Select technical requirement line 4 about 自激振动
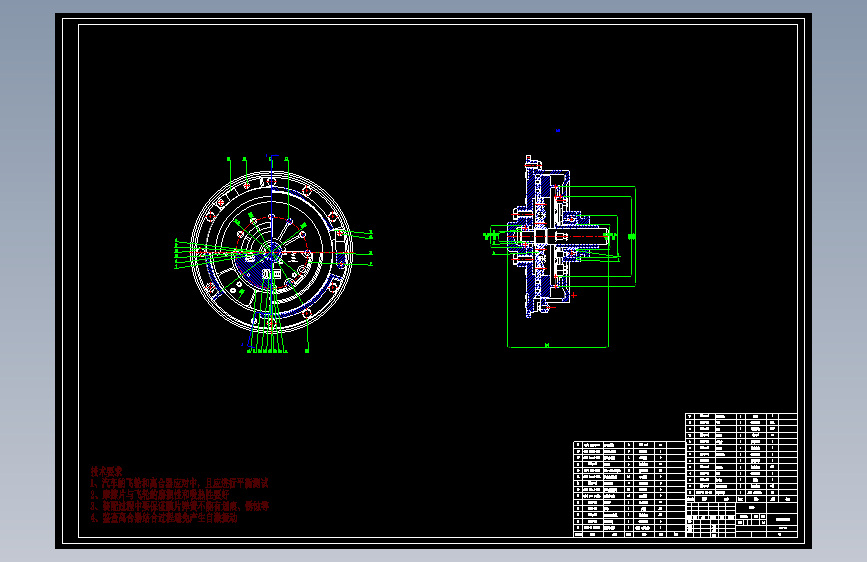 pos(164,518)
